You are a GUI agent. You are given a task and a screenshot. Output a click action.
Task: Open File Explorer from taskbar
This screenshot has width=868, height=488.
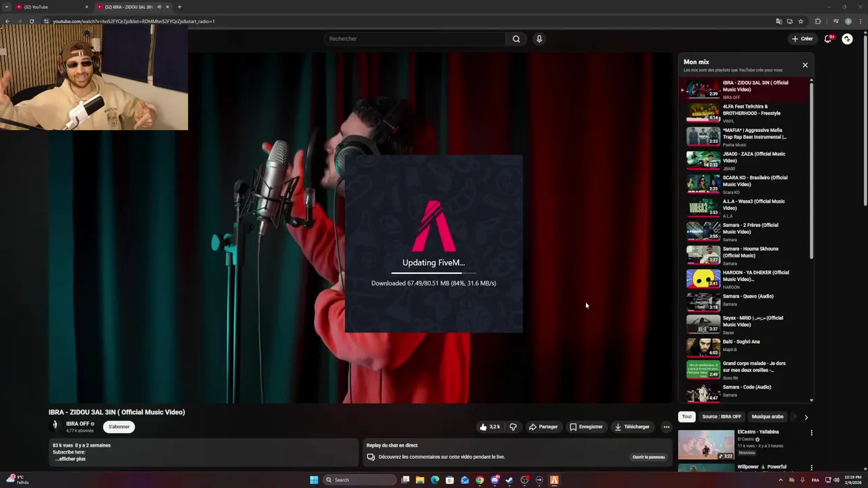pyautogui.click(x=420, y=480)
